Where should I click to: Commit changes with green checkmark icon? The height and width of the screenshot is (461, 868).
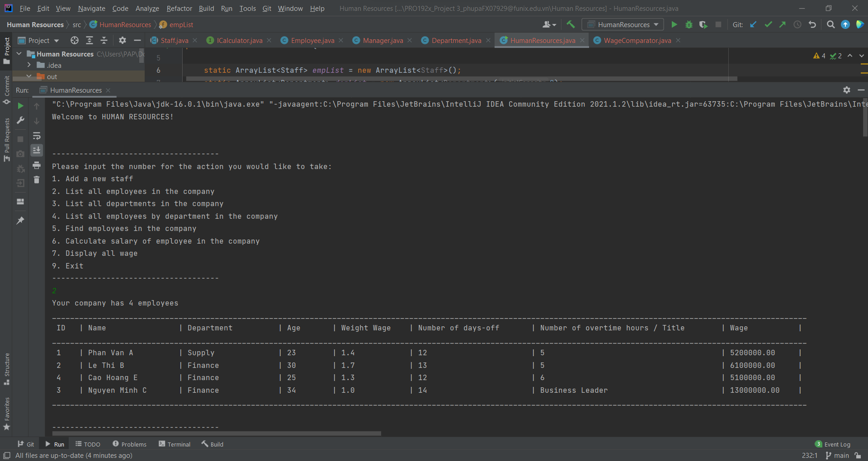pyautogui.click(x=768, y=25)
